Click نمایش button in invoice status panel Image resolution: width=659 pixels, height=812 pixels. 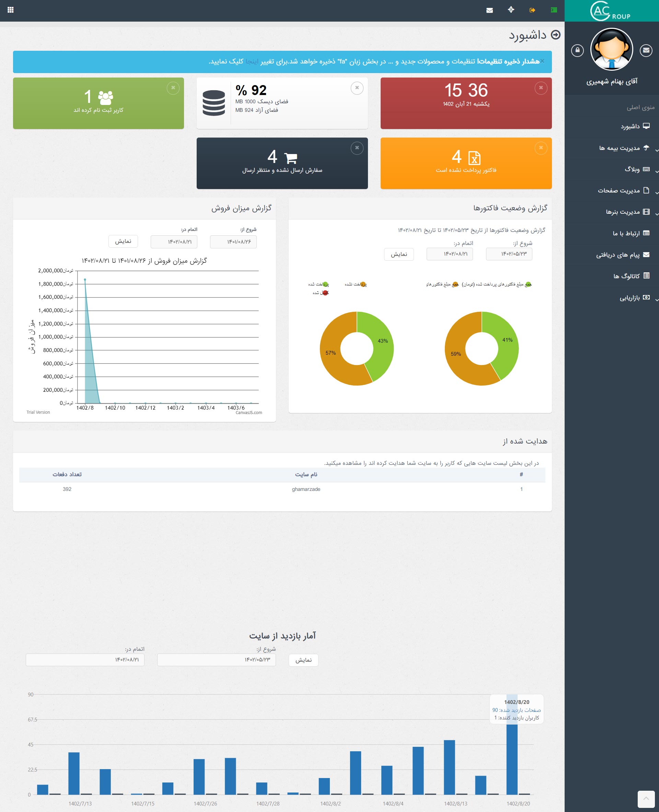click(398, 254)
